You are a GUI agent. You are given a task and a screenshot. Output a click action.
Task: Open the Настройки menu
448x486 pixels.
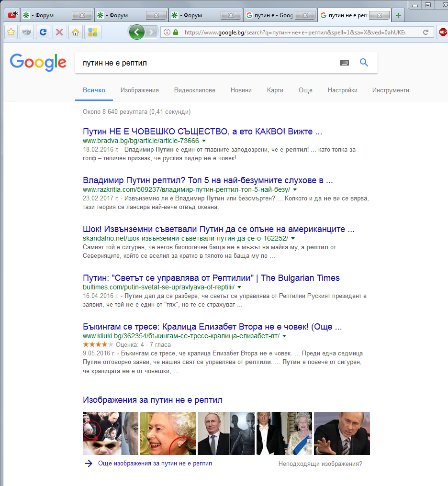(343, 90)
